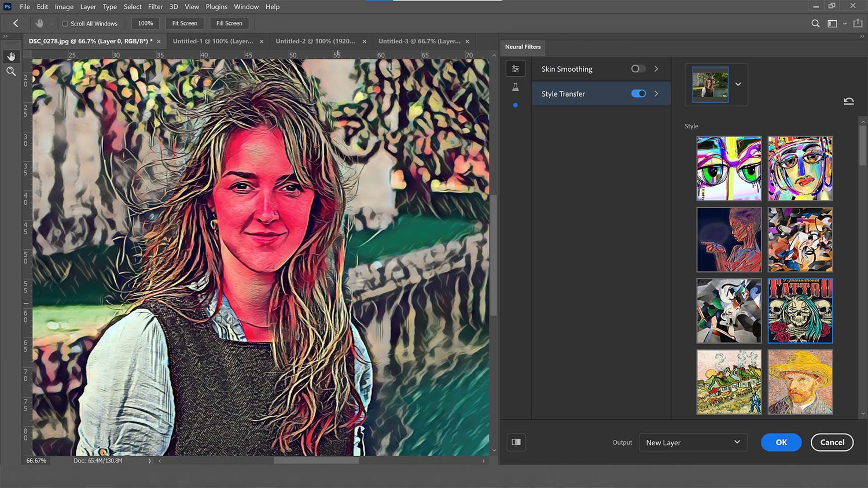Switch to the Untitled-2 document tab
The width and height of the screenshot is (868, 488).
(315, 41)
